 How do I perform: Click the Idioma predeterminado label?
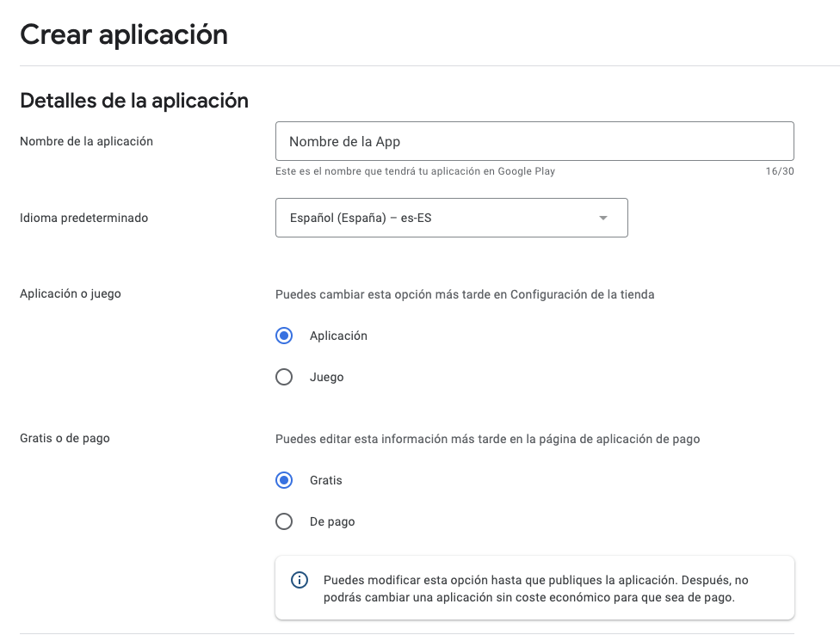pyautogui.click(x=83, y=218)
